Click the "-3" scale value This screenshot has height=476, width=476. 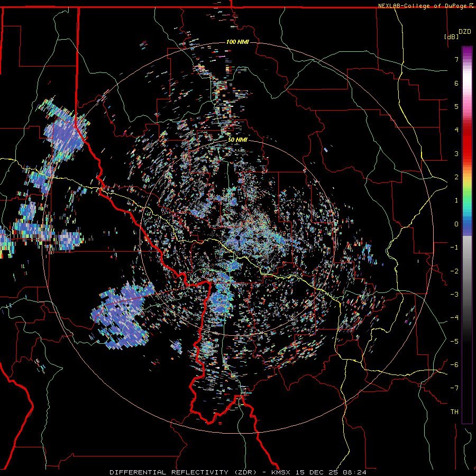coord(454,295)
